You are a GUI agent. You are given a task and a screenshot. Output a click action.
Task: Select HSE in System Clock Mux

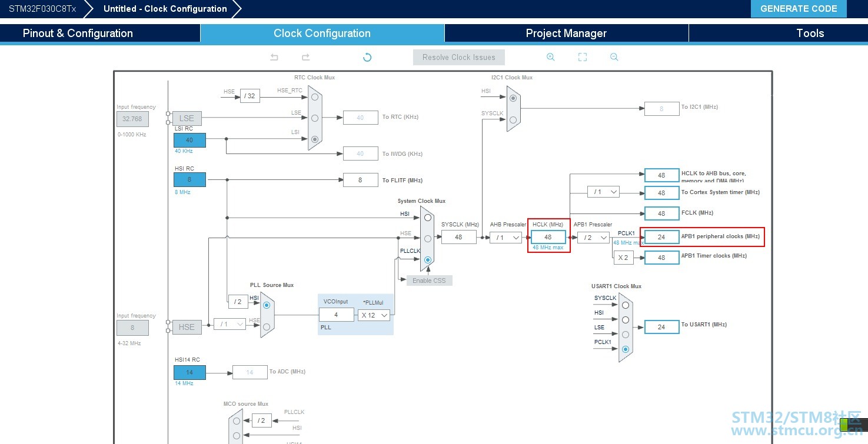tap(428, 239)
